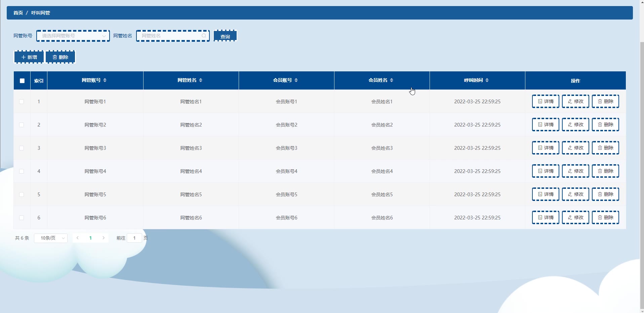The height and width of the screenshot is (313, 644).
Task: View 详情 for 网管账号2 row
Action: tap(546, 125)
